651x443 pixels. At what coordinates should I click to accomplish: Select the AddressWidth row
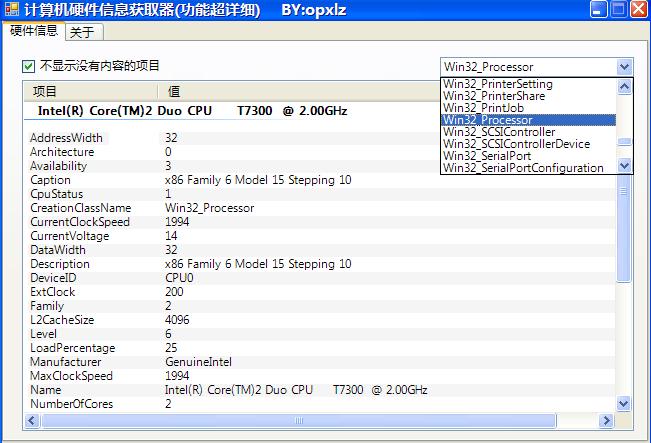320,138
